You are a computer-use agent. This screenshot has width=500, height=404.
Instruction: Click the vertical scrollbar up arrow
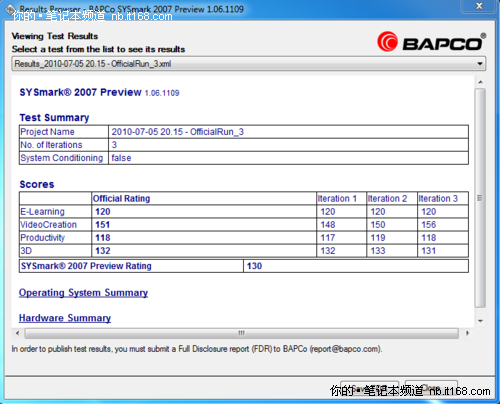pos(480,82)
